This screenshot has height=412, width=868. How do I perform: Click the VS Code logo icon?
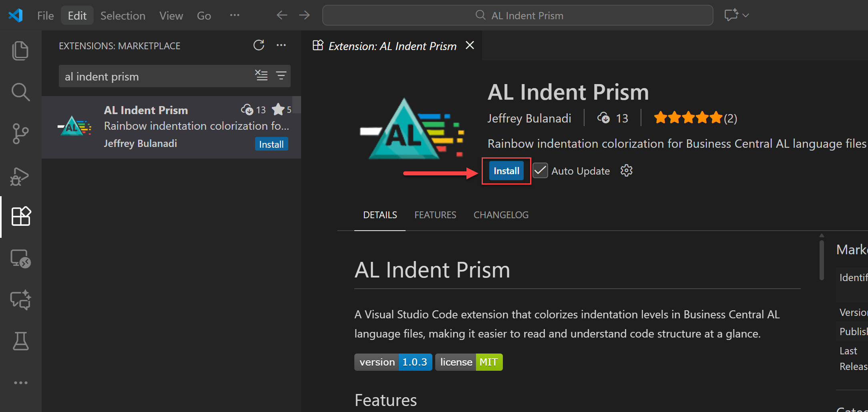pos(16,16)
